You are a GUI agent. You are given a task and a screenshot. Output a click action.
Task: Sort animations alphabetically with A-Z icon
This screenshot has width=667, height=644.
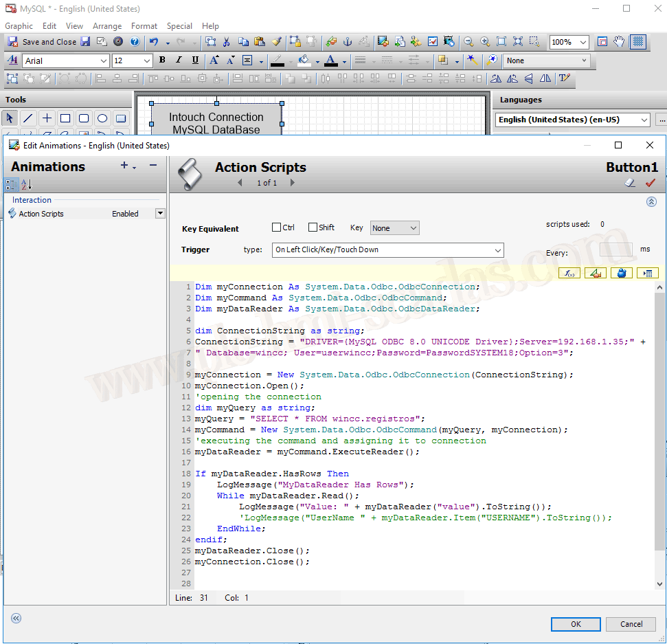pos(27,184)
